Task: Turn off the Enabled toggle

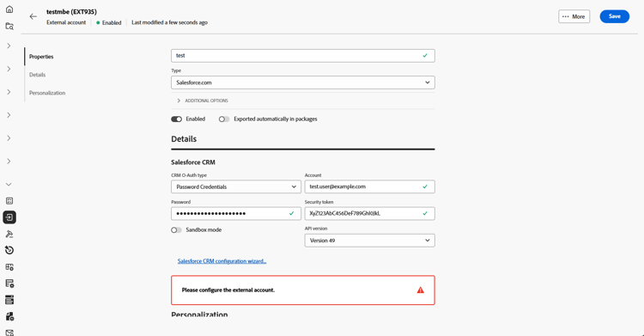Action: point(177,119)
